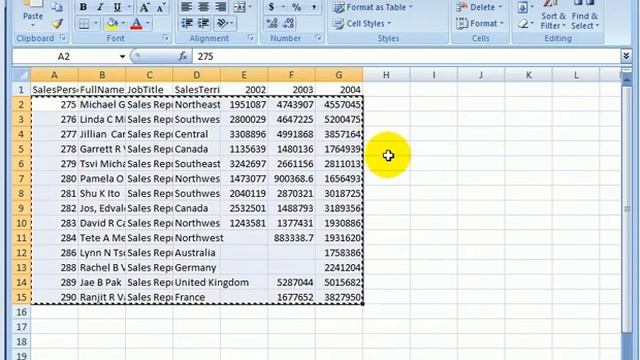Open Borders dropdown arrow
This screenshot has width=640, height=360.
(96, 24)
